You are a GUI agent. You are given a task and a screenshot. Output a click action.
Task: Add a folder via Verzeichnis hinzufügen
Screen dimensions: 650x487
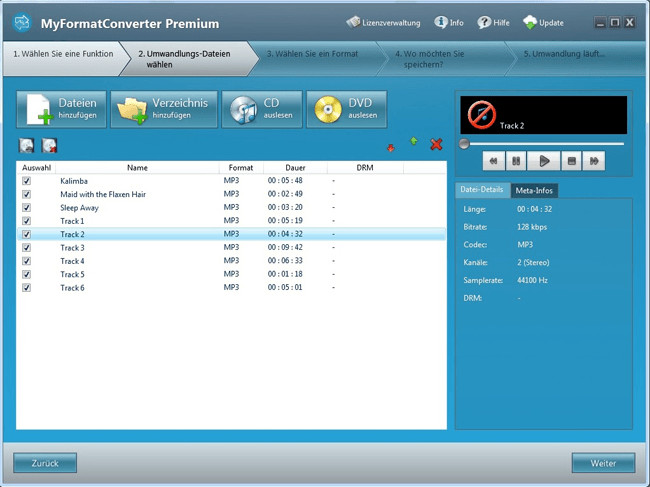pyautogui.click(x=164, y=109)
